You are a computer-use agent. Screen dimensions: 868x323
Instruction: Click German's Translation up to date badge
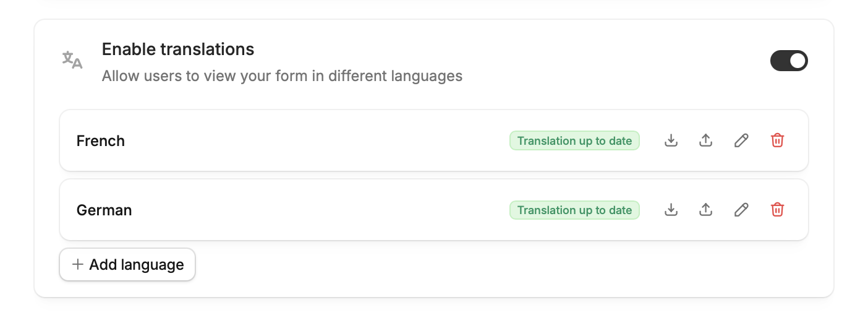coord(574,210)
